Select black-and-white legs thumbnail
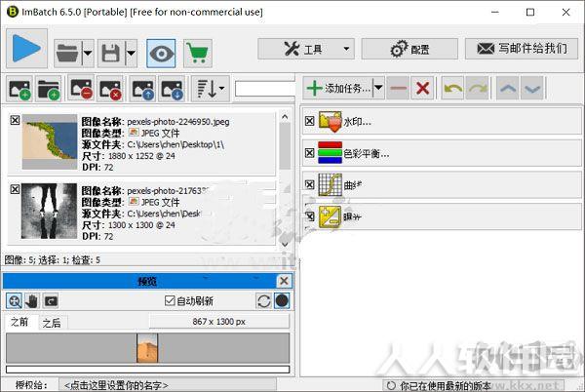Screen dimensions: 585x392 pyautogui.click(x=50, y=211)
